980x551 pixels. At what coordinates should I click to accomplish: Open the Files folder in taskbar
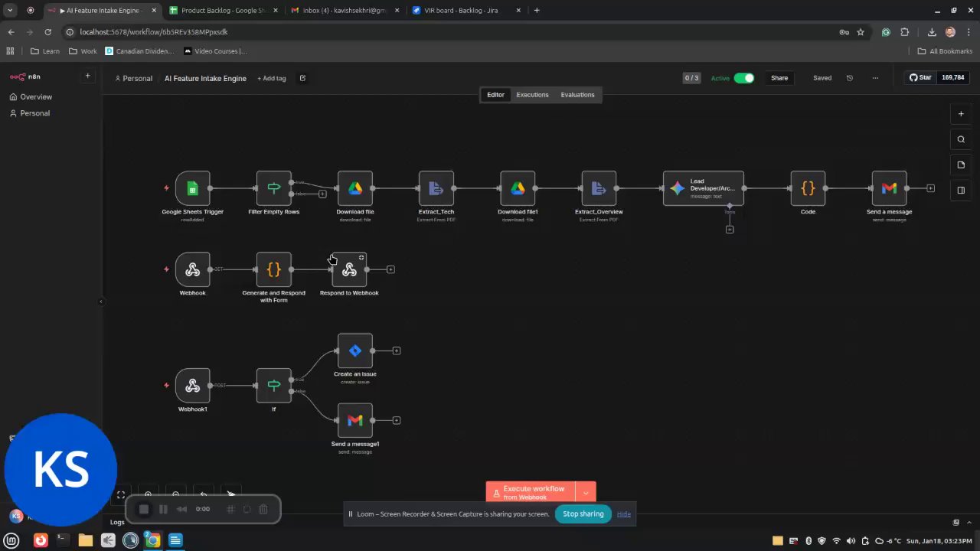coord(86,540)
